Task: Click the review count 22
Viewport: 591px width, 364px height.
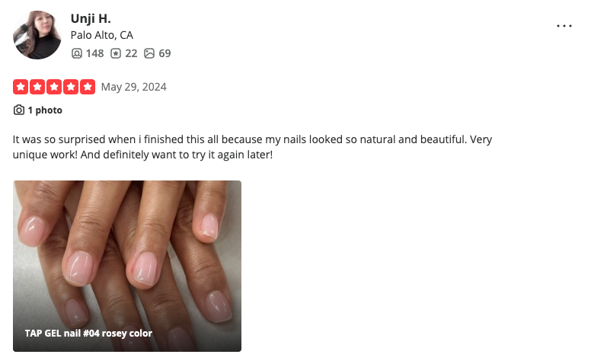Action: coord(131,53)
